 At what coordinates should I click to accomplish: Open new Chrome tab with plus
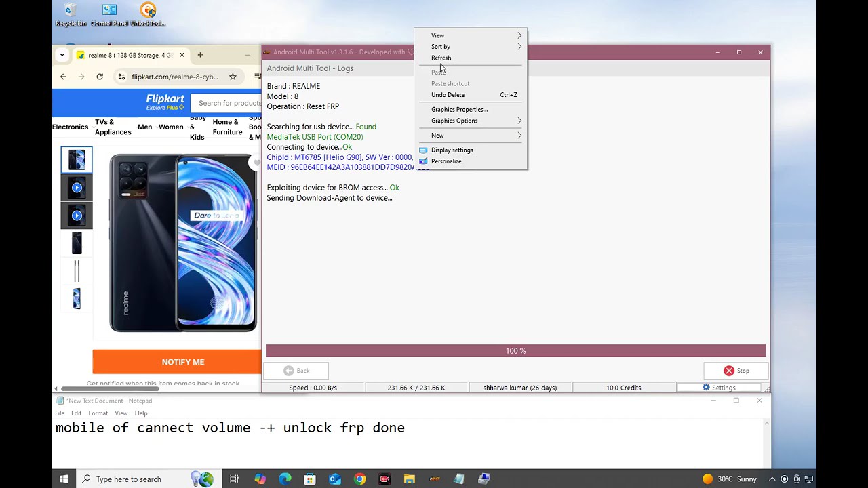coord(200,55)
